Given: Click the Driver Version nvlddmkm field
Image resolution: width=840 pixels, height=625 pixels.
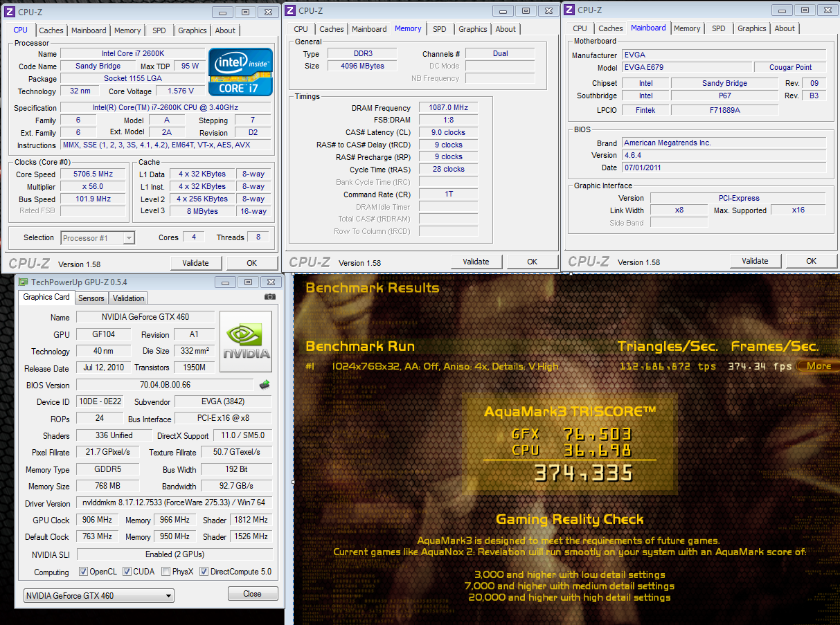Looking at the screenshot, I should point(175,503).
